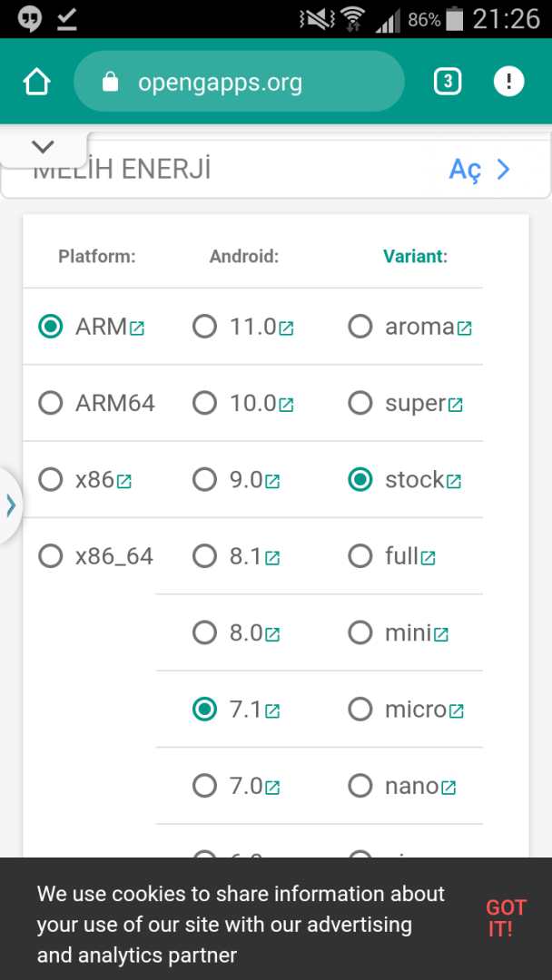Tap the browser home icon
552x980 pixels.
36,83
